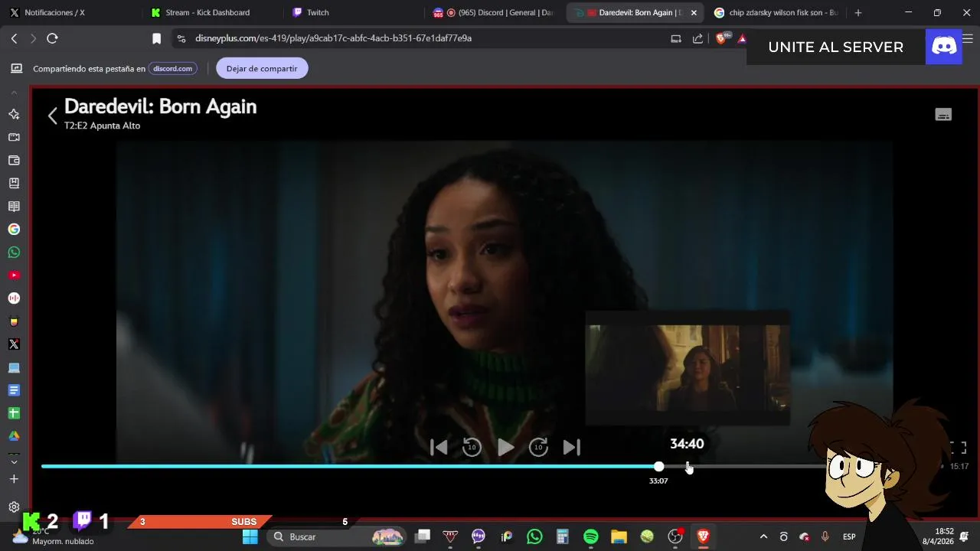Rewind 10 seconds in the player

click(472, 448)
